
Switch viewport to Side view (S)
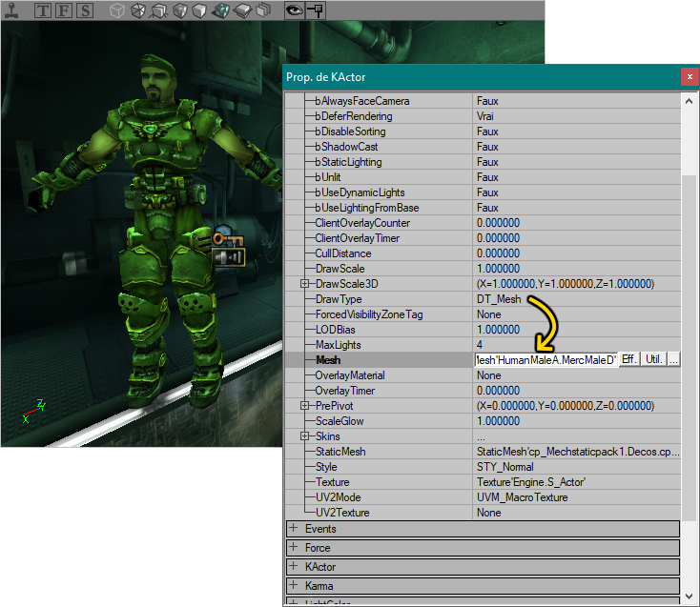tap(85, 10)
